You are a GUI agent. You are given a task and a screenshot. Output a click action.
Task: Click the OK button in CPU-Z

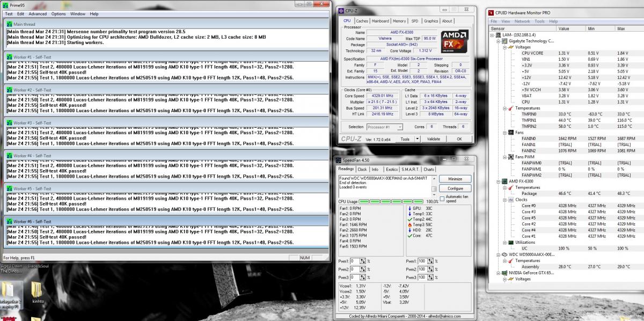459,138
